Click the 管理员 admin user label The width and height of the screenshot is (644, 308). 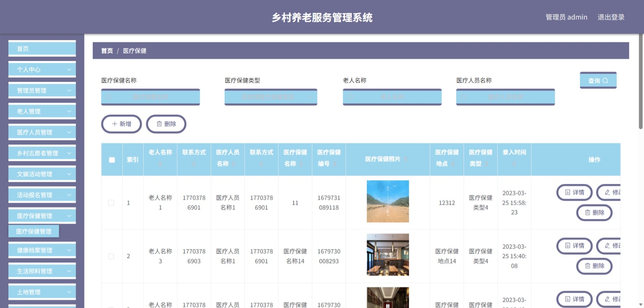click(x=566, y=17)
